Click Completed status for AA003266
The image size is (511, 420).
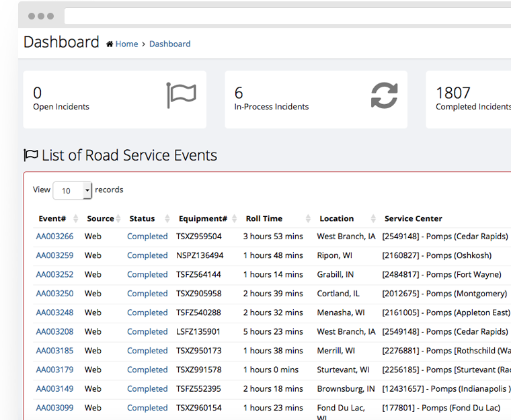[147, 237]
